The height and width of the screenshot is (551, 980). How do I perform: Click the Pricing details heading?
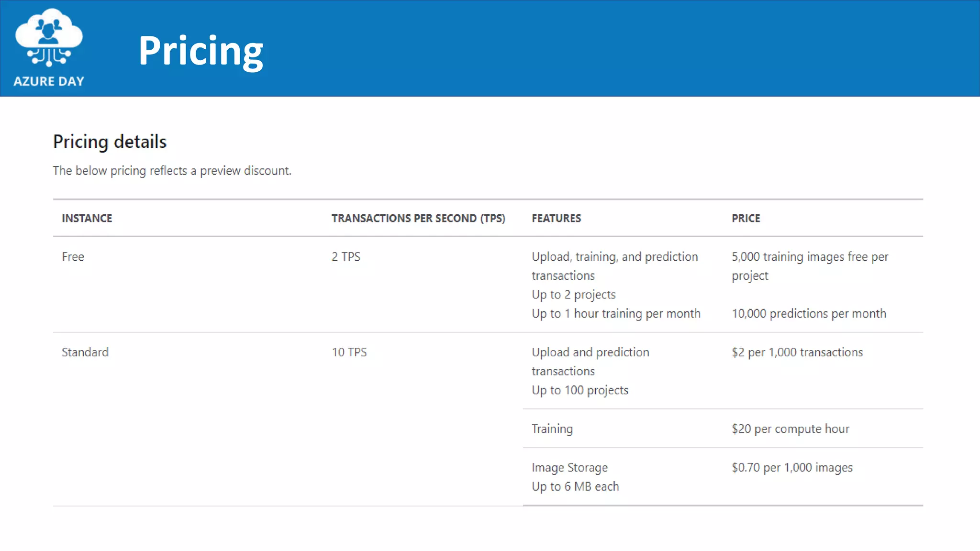tap(110, 142)
